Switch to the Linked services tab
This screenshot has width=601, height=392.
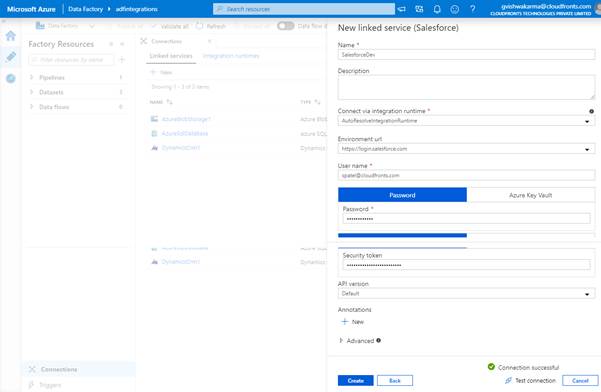click(171, 56)
